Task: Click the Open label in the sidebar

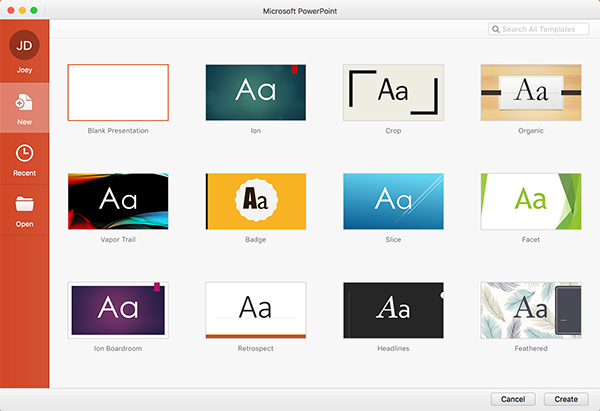Action: (x=24, y=224)
